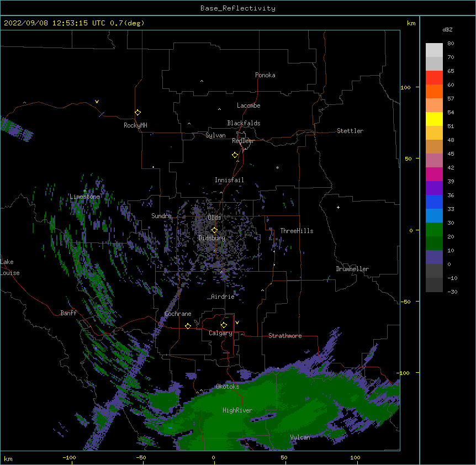
Task: Click the white plus marker north of Drumheller
Action: tap(338, 207)
